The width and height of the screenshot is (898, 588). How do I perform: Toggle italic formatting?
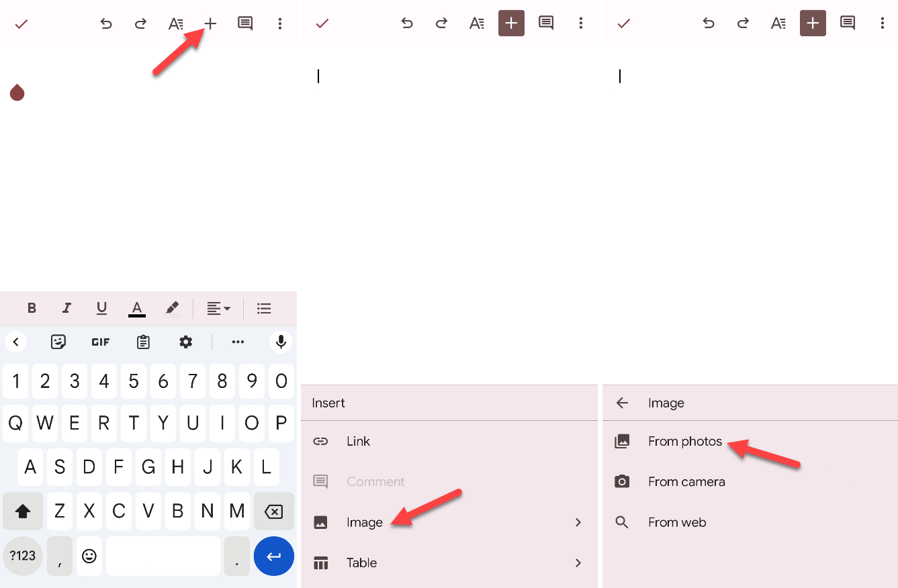[x=66, y=308]
